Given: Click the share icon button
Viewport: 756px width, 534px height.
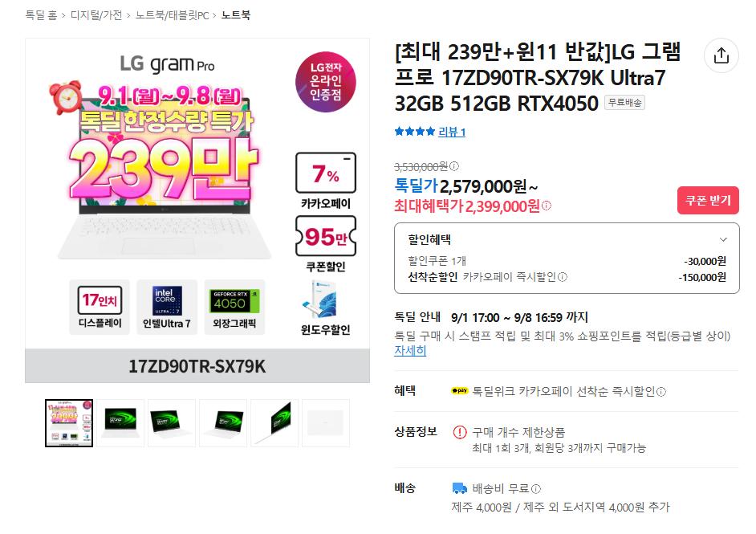Looking at the screenshot, I should (721, 55).
